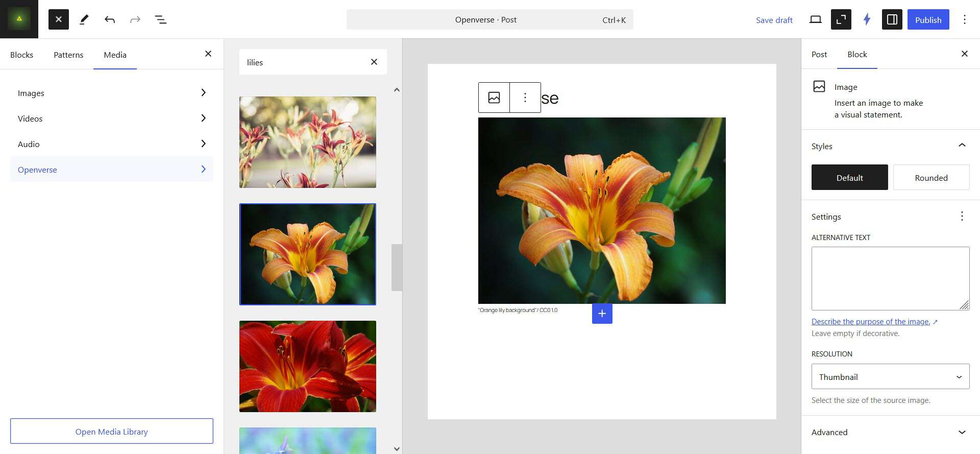Switch to the Blocks tab

(x=21, y=55)
